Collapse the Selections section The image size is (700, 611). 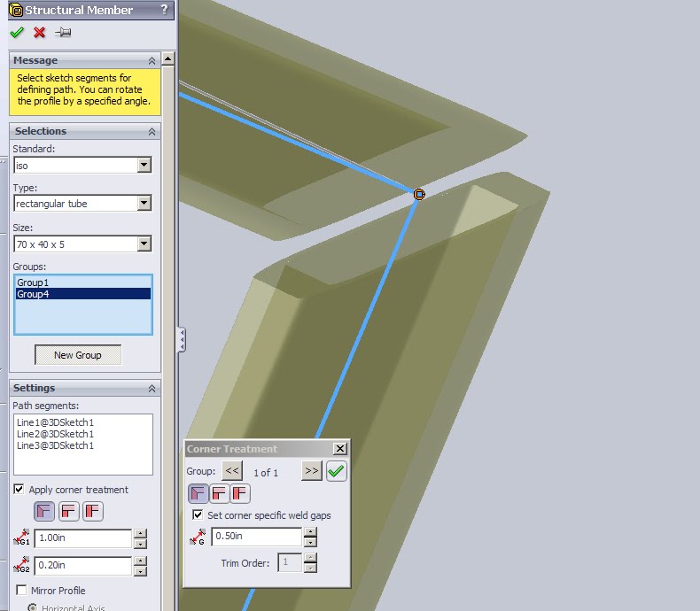coord(152,132)
